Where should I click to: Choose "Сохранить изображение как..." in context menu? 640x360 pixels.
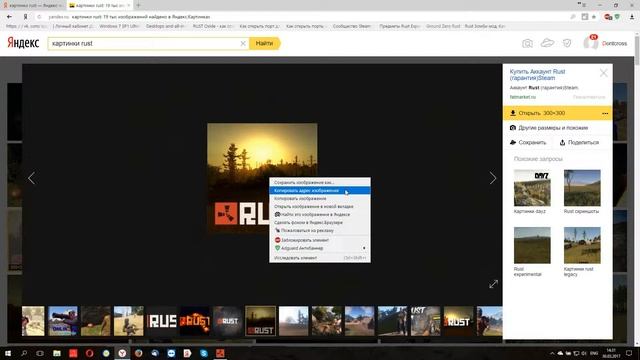tap(320, 182)
